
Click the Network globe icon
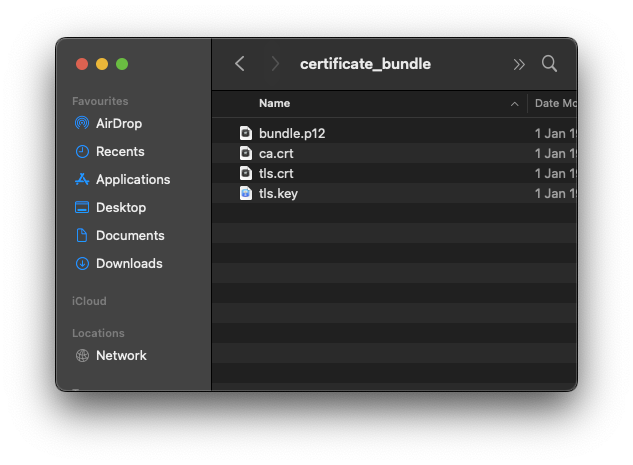(82, 355)
